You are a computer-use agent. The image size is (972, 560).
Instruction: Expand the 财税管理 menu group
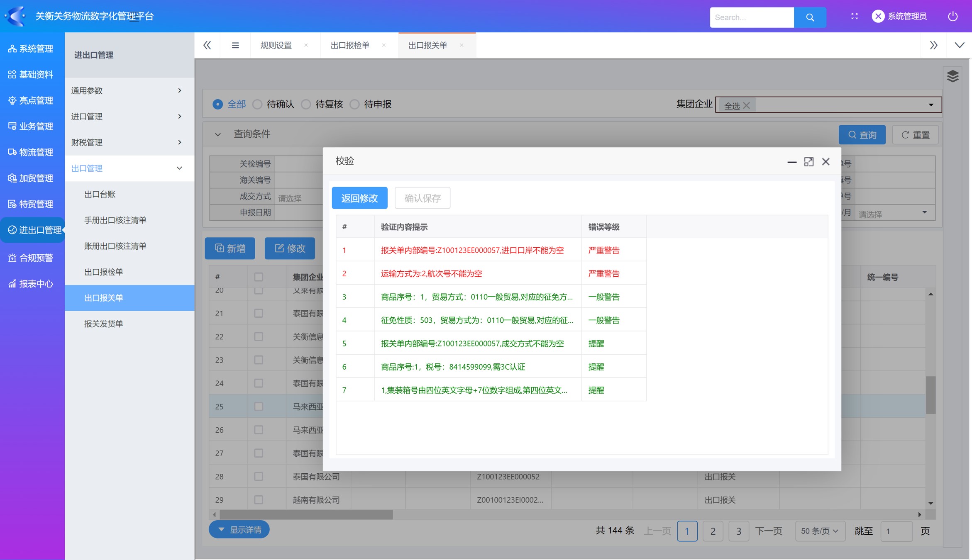129,142
